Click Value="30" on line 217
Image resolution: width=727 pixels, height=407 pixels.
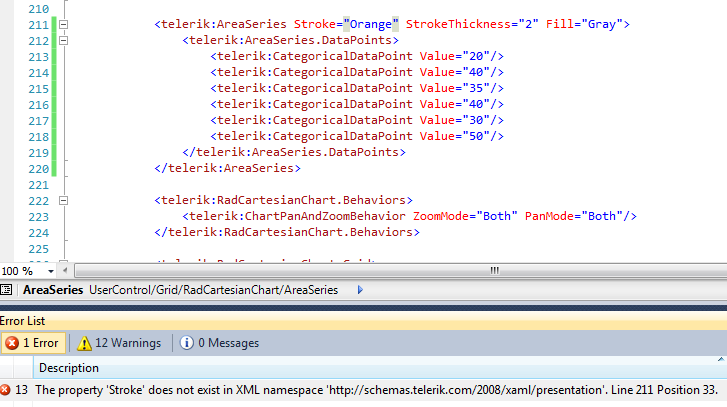454,120
